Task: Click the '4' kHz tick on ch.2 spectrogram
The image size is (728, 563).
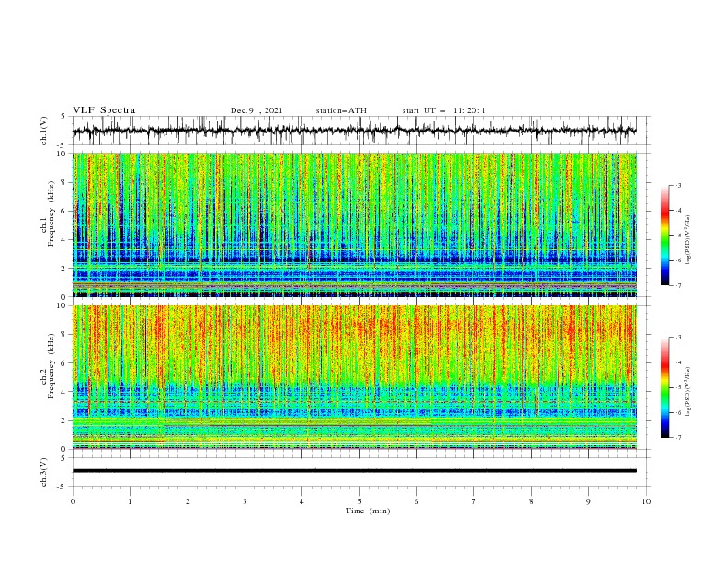Action: click(x=65, y=392)
